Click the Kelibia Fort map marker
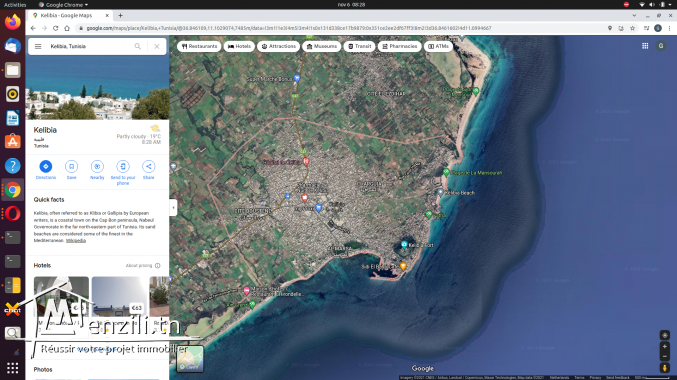 404,244
